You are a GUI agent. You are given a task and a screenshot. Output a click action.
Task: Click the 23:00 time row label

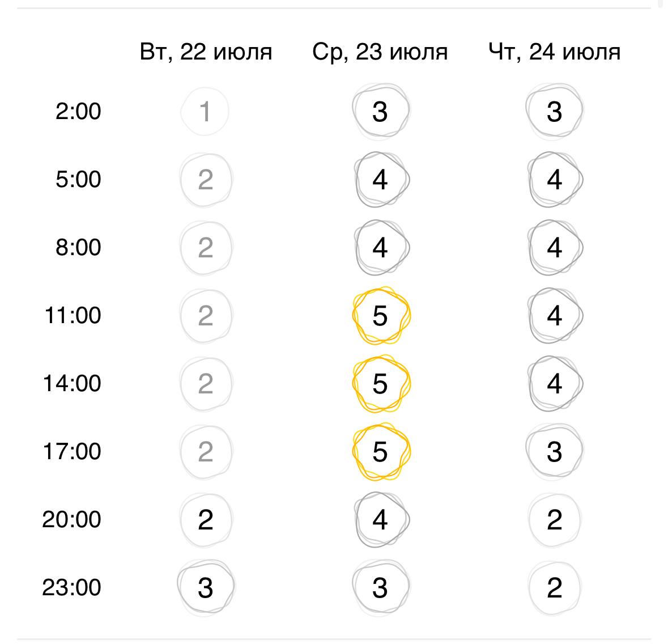pos(71,588)
